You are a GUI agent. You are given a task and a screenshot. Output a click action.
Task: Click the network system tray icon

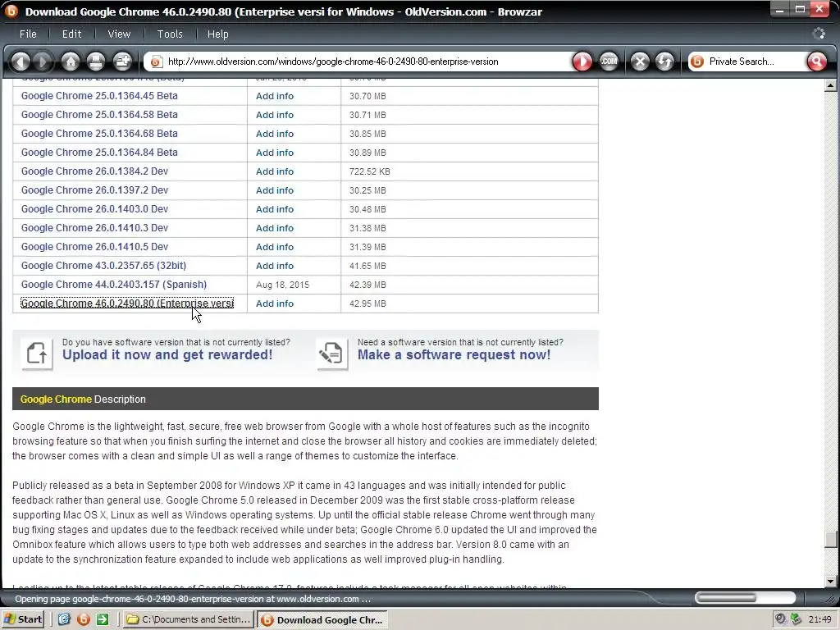(796, 619)
